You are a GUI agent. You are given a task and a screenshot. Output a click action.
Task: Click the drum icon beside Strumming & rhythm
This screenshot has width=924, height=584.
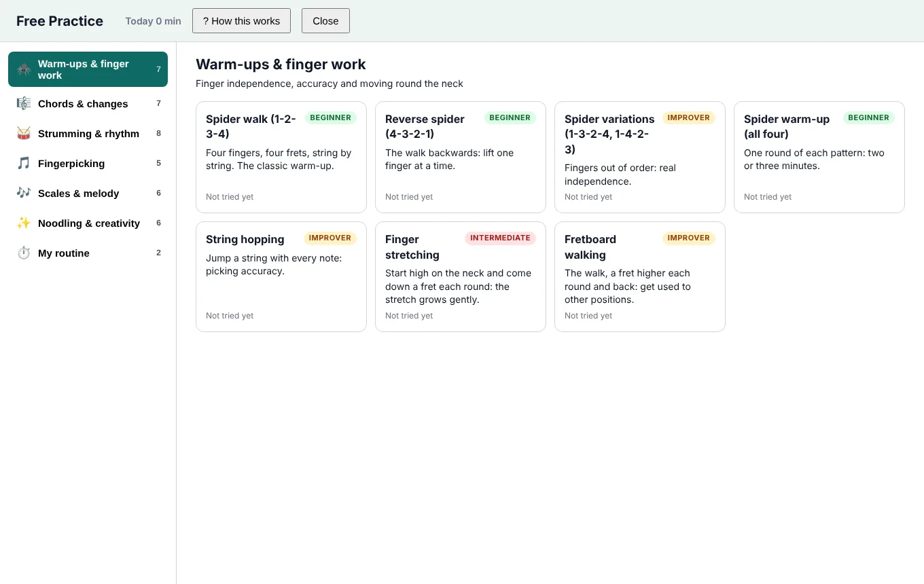tap(24, 134)
